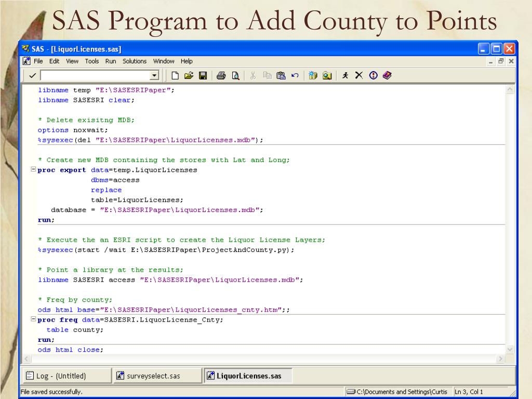Undo the last edit with Undo icon
This screenshot has height=399, width=532.
click(x=295, y=75)
